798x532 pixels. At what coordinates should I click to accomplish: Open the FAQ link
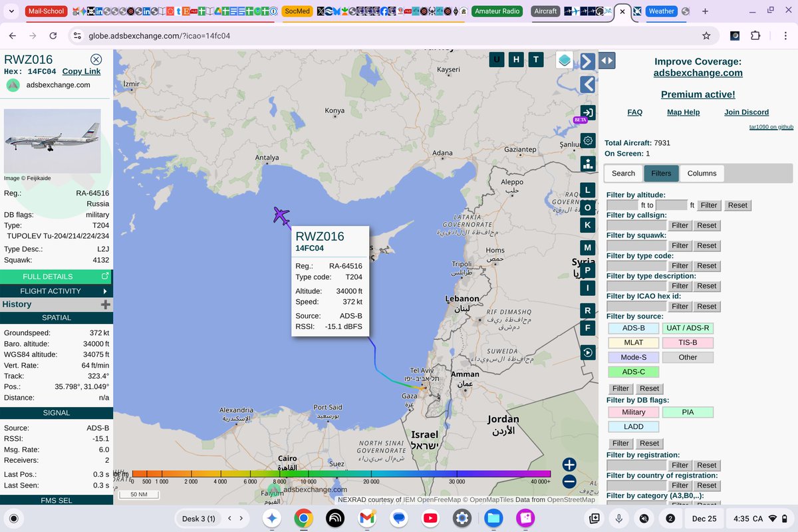pyautogui.click(x=635, y=112)
